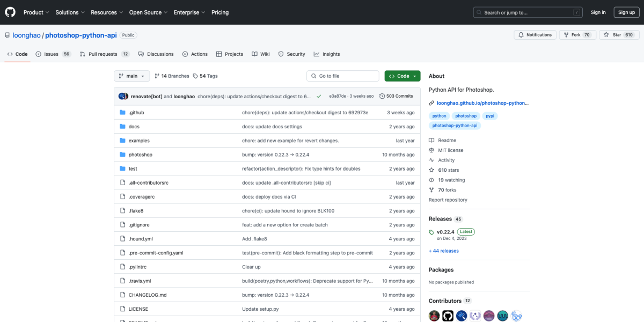
Task: Open the photoshop folder
Action: click(x=140, y=155)
